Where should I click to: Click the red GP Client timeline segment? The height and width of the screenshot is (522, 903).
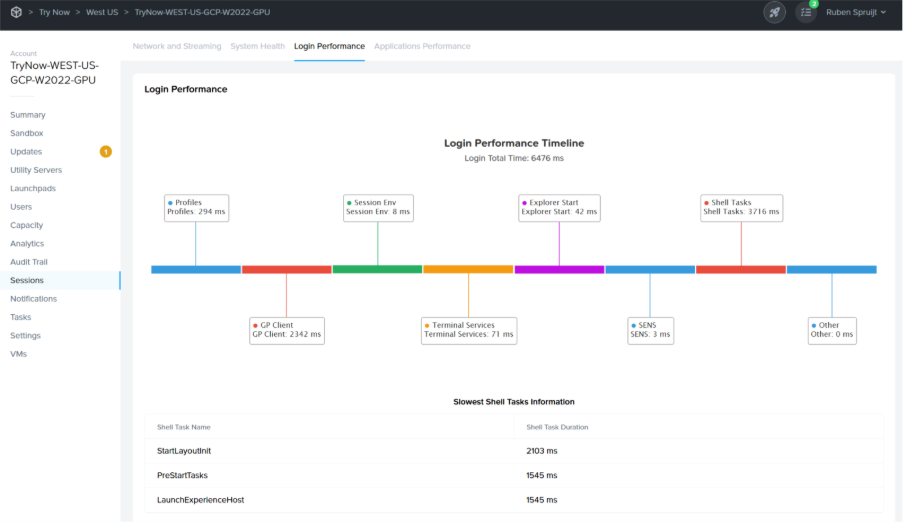pos(286,269)
